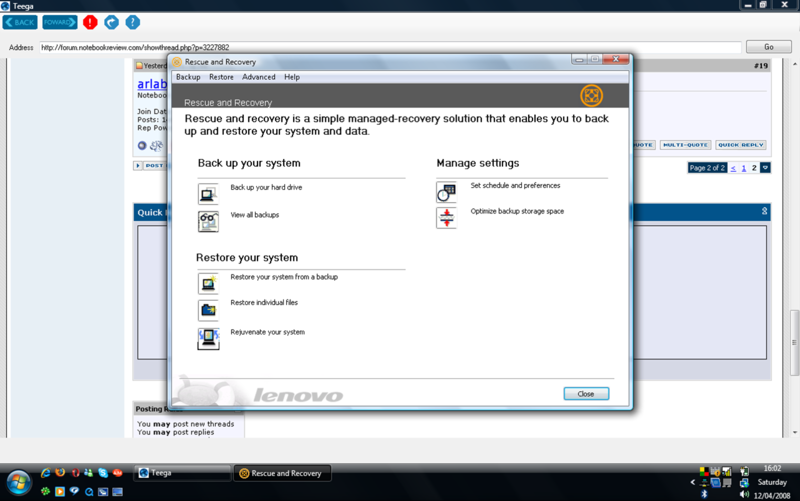Click the Rejuvenate your system icon

(208, 339)
